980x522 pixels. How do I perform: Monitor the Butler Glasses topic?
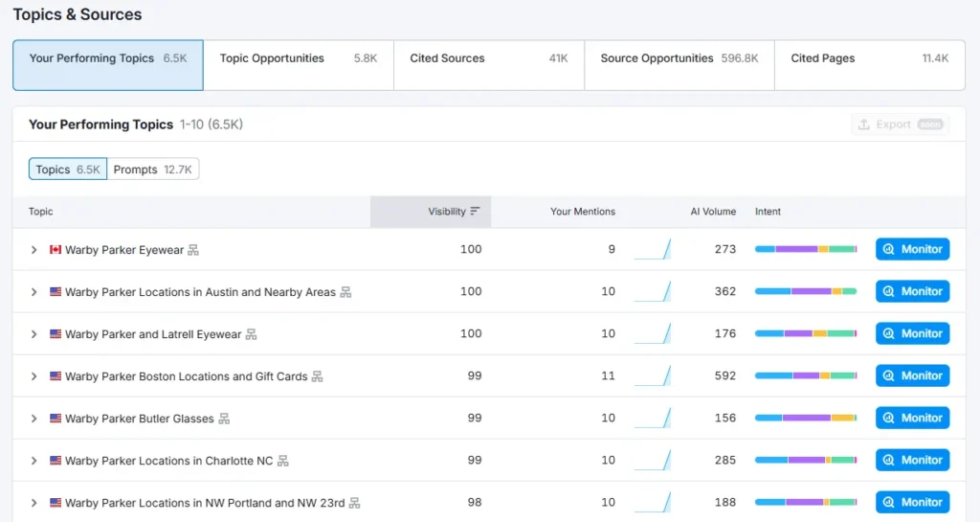click(x=912, y=418)
